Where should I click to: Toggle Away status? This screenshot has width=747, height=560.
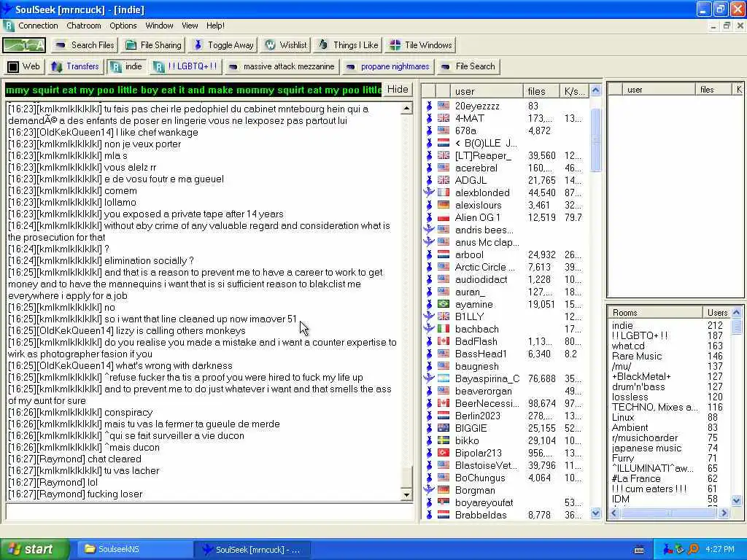coord(223,45)
